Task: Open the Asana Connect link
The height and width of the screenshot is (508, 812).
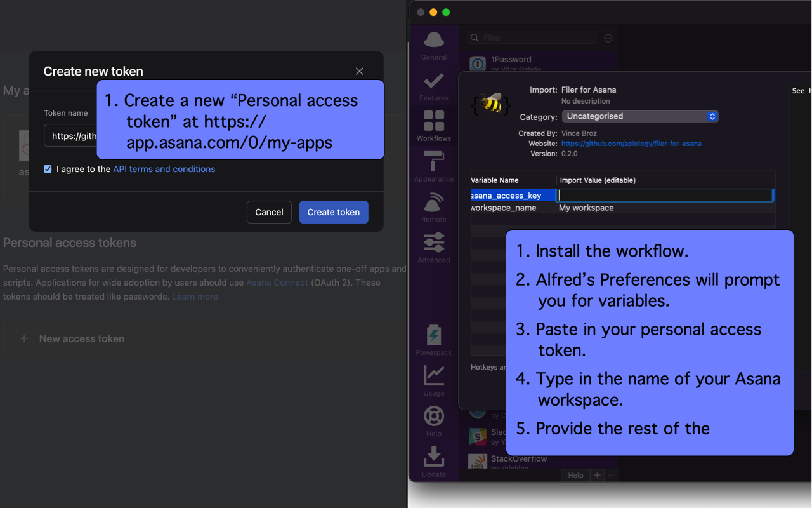Action: coord(277,283)
